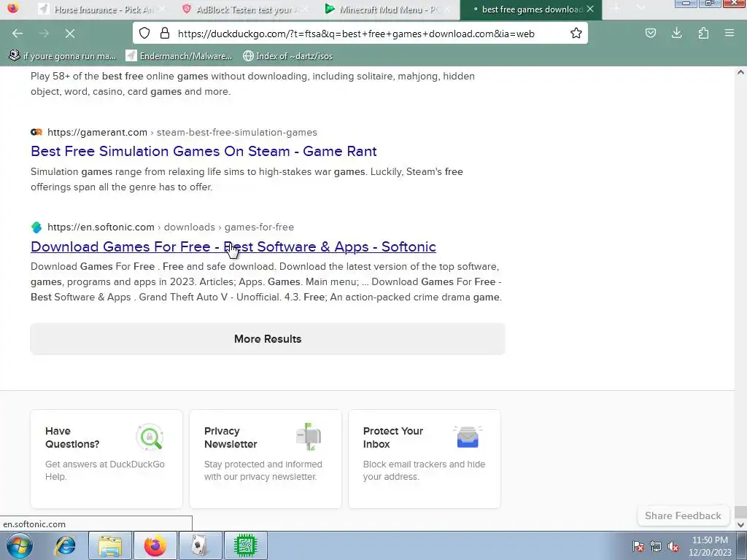Select the Firefox taskbar button
The height and width of the screenshot is (560, 747).
point(155,545)
